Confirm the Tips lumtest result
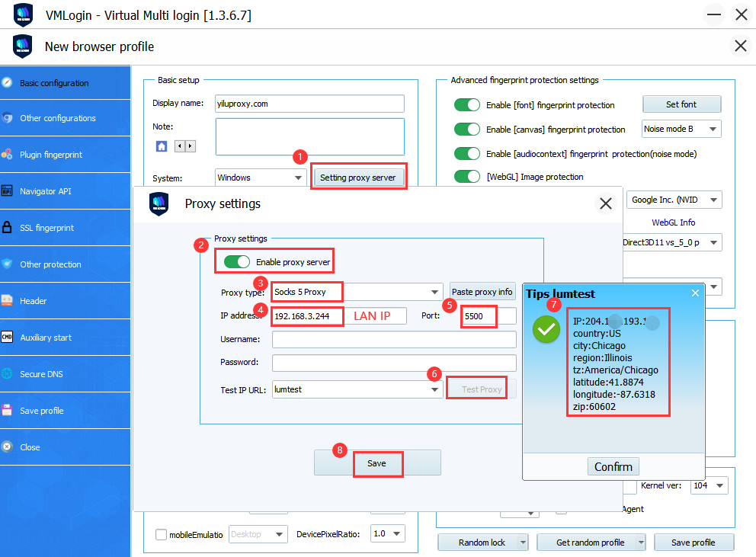 pos(613,466)
